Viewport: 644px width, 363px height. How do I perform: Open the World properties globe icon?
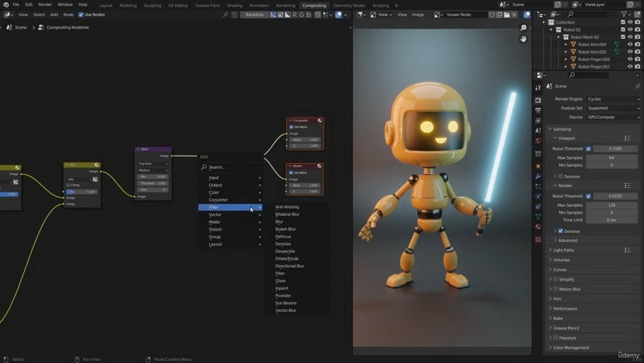[538, 141]
